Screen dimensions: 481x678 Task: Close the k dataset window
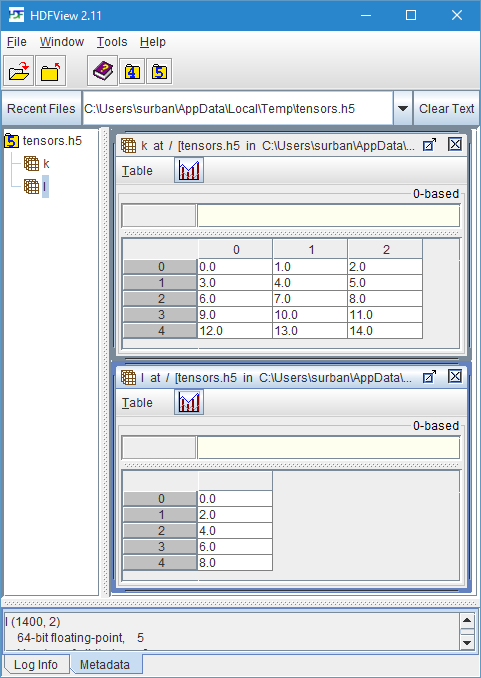(455, 144)
